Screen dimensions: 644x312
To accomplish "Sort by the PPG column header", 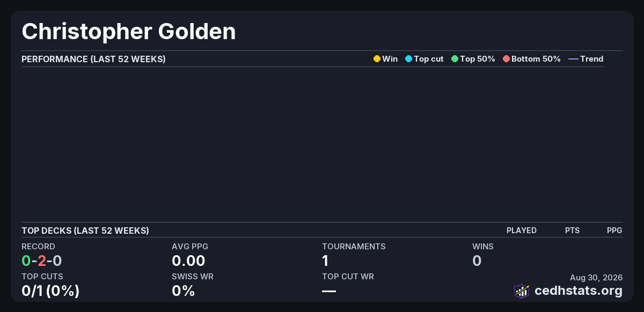I will [x=614, y=231].
